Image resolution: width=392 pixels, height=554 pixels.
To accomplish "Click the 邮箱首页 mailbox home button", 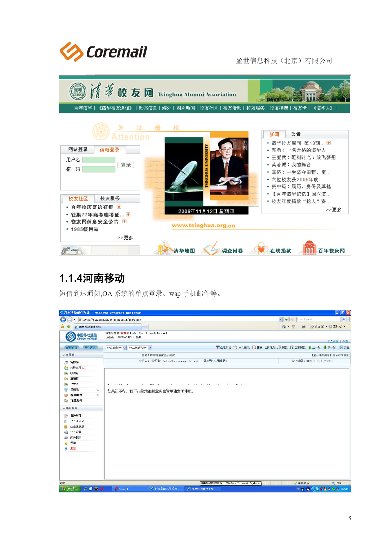I will click(72, 348).
